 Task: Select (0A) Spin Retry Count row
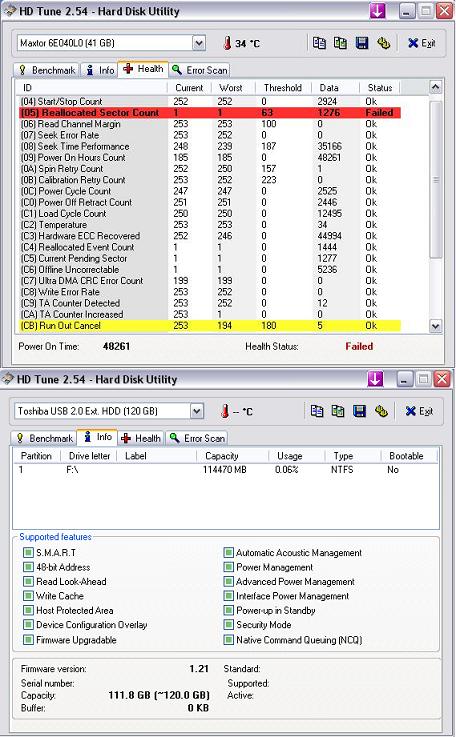coord(210,168)
